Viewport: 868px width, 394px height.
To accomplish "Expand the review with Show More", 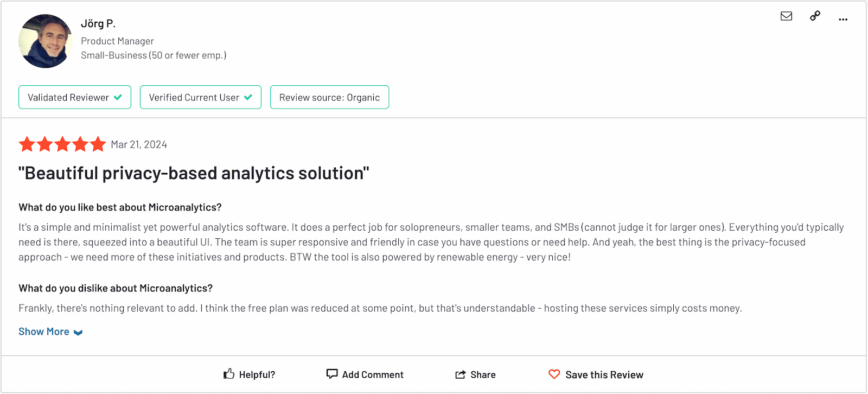I will coord(43,331).
